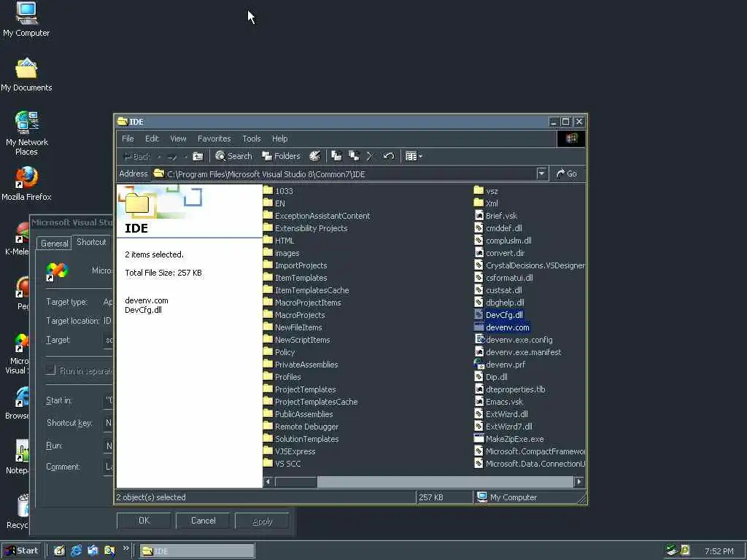Select the Emacs.vsk file

499,402
